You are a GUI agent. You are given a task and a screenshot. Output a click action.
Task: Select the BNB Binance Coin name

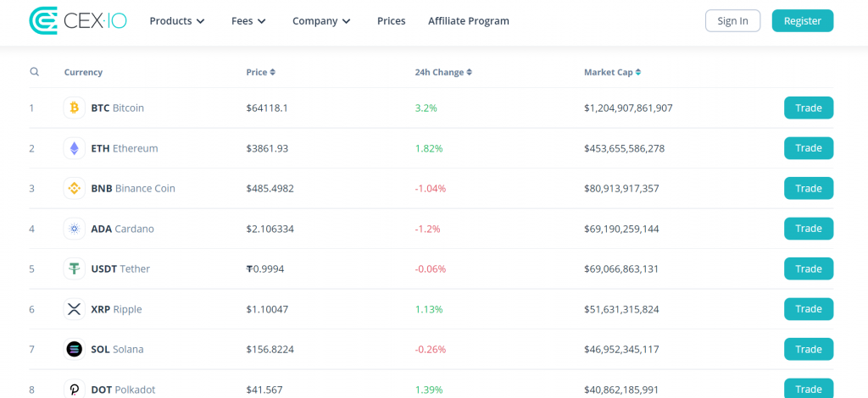(x=133, y=189)
